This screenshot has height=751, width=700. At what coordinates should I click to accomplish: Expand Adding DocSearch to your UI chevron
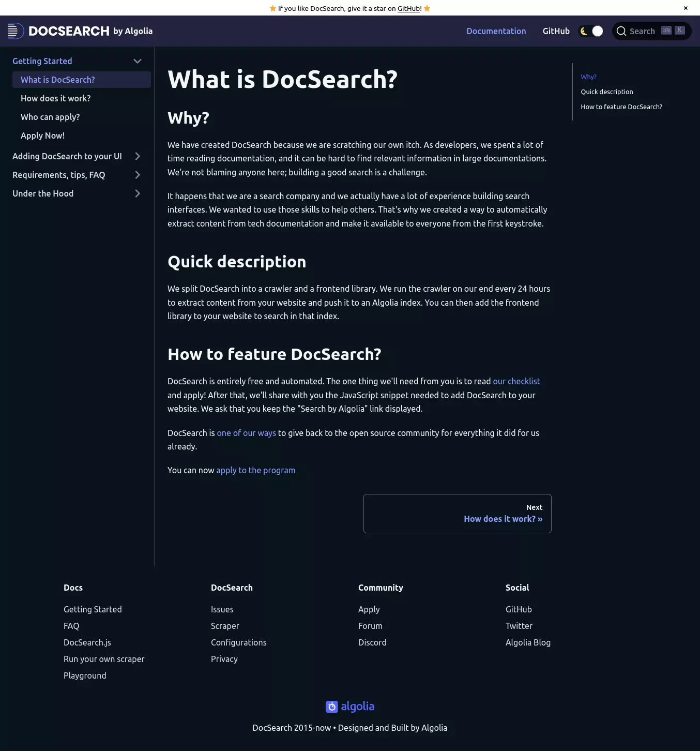(x=138, y=156)
